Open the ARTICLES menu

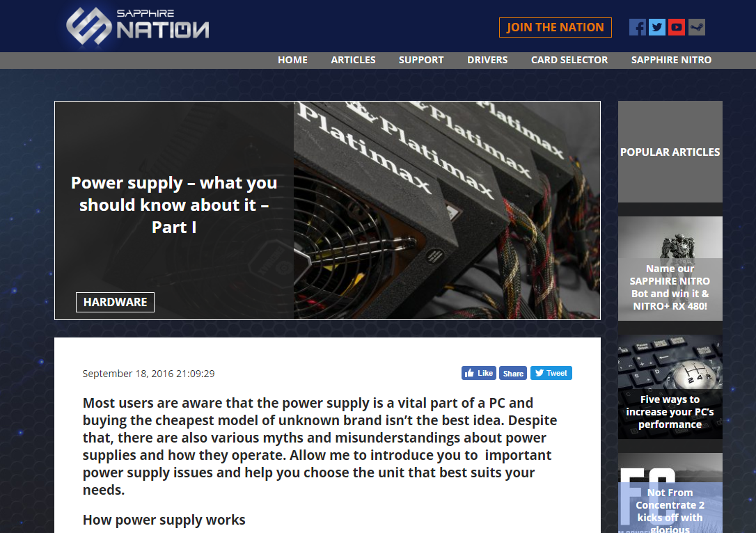point(353,60)
